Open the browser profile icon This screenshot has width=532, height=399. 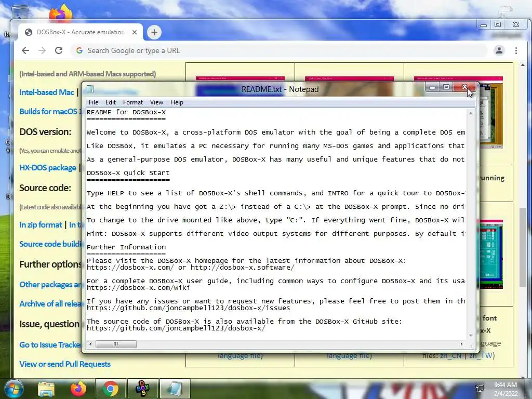coord(499,50)
